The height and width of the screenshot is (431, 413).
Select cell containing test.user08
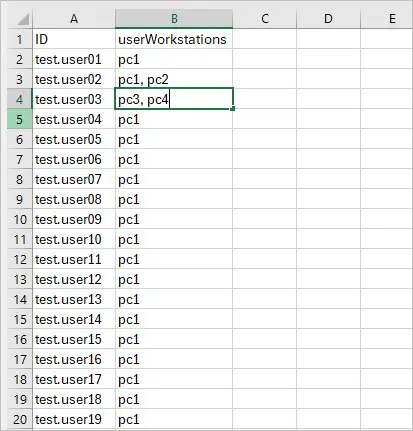[x=74, y=199]
